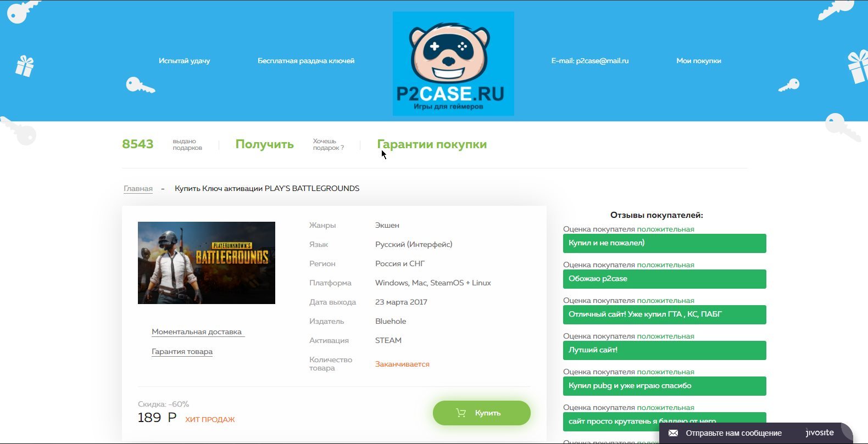The image size is (868, 444).
Task: Click 'Windows, Mac, SteamOS + Linux' platform value
Action: [433, 283]
